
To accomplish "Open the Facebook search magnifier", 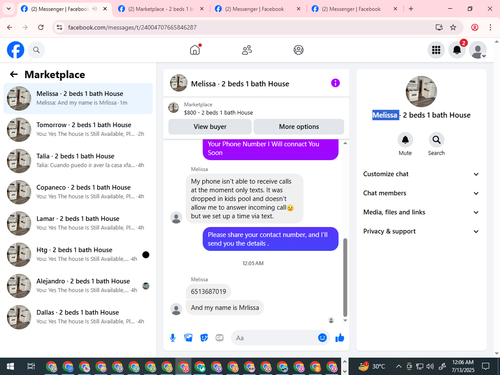I will [36, 50].
